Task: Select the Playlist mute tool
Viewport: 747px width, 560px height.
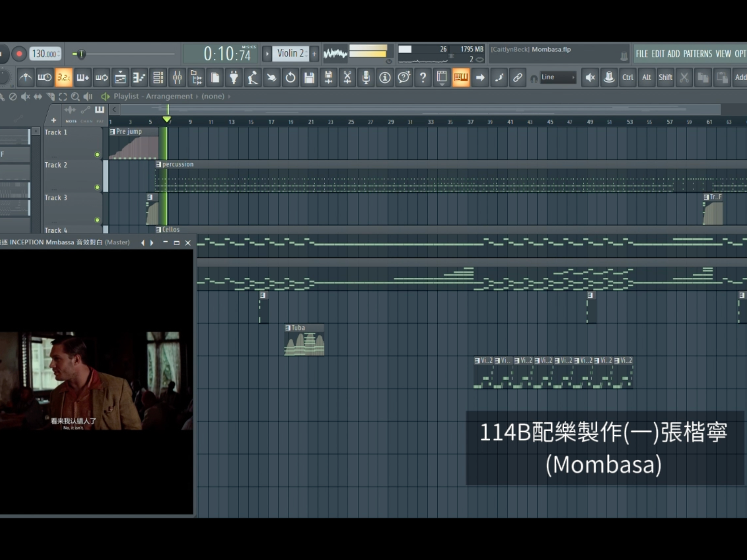Action: pyautogui.click(x=25, y=97)
